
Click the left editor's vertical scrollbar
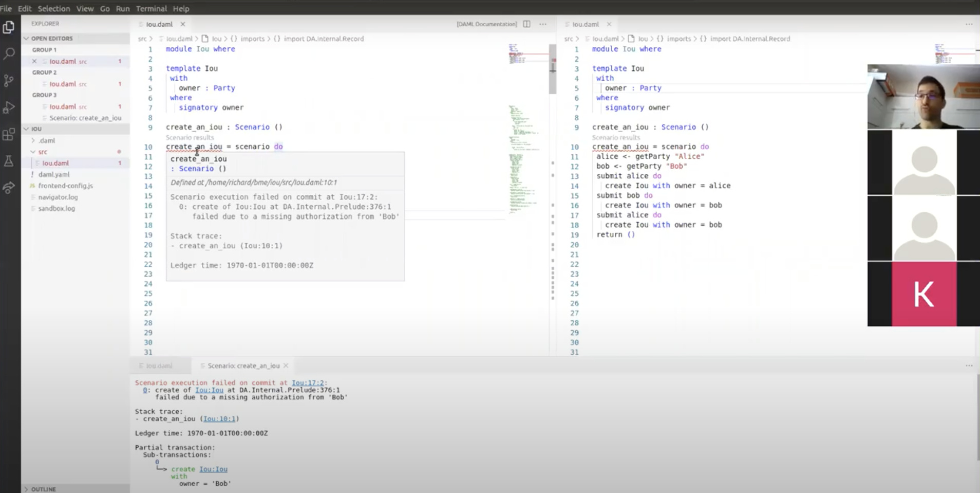(553, 69)
